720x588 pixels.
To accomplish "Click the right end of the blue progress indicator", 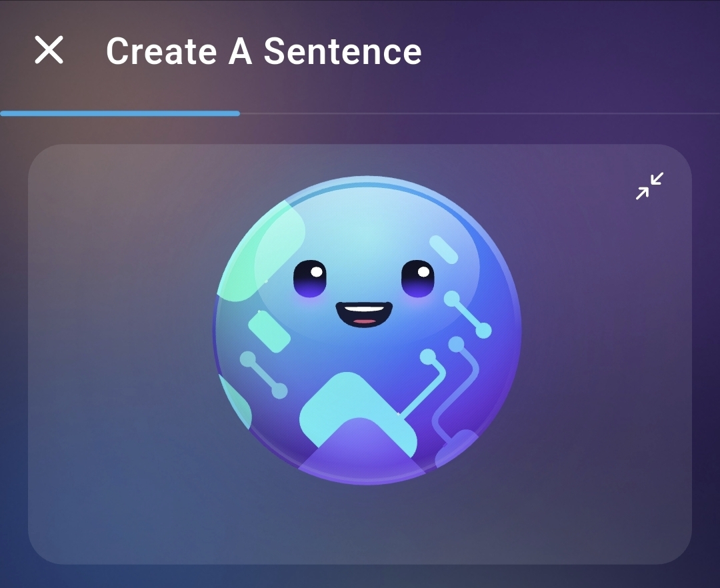I will pyautogui.click(x=237, y=113).
